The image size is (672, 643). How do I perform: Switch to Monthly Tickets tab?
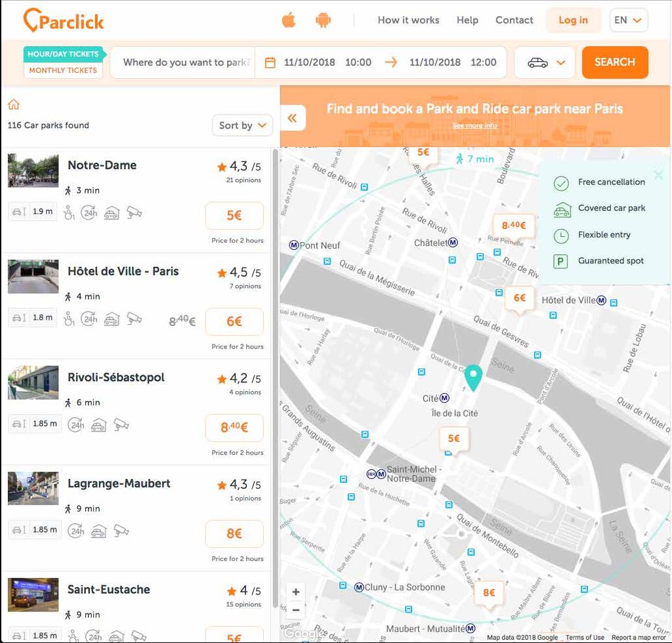pyautogui.click(x=63, y=70)
